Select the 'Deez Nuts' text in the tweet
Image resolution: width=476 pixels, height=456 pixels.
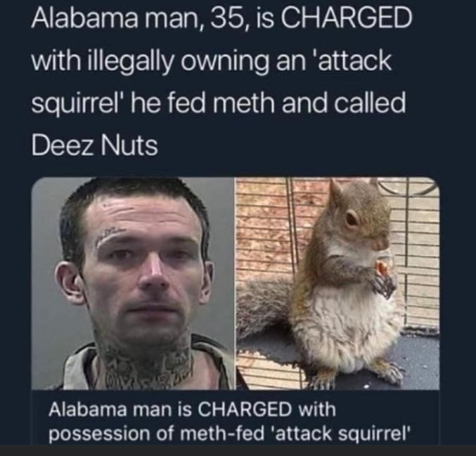click(95, 145)
